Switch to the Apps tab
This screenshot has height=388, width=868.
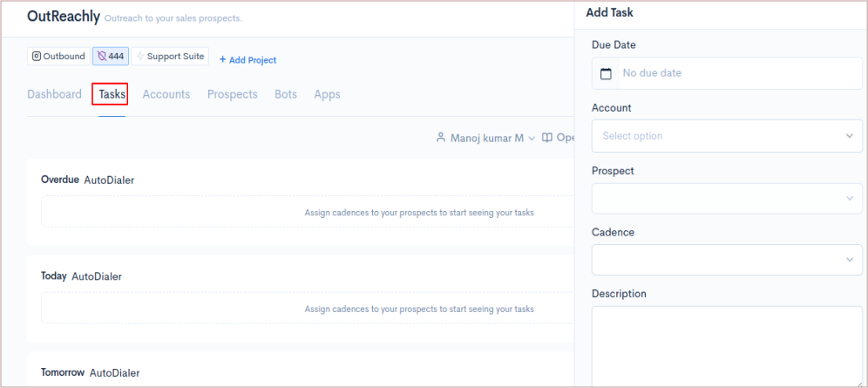click(327, 94)
